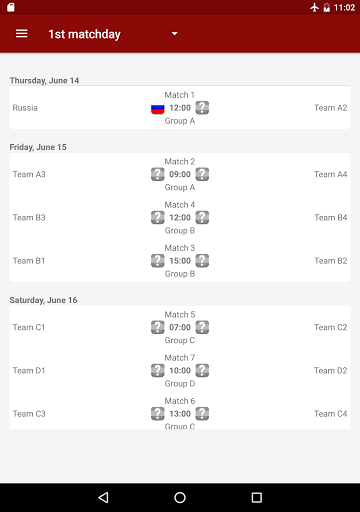Image resolution: width=360 pixels, height=512 pixels.
Task: Tap Android home circle button
Action: pos(180,498)
